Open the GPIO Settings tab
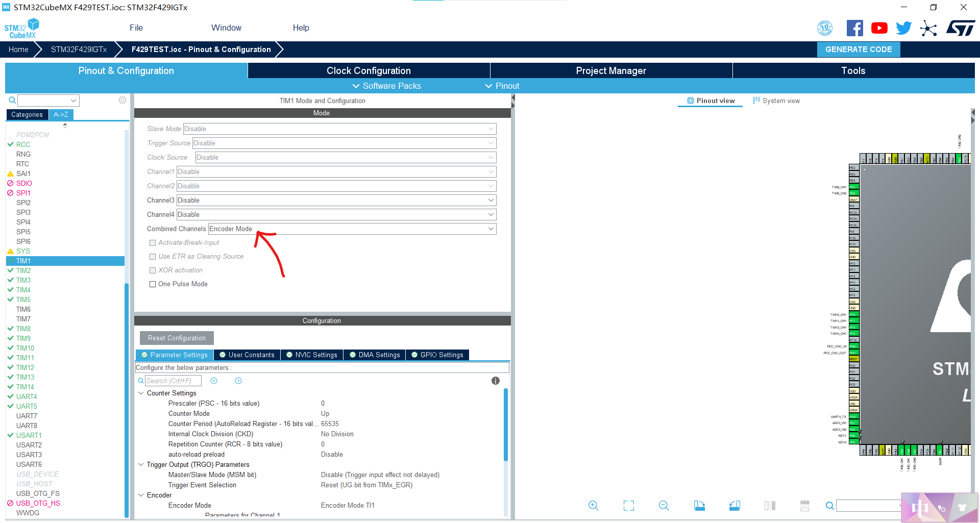The image size is (980, 523). point(437,355)
